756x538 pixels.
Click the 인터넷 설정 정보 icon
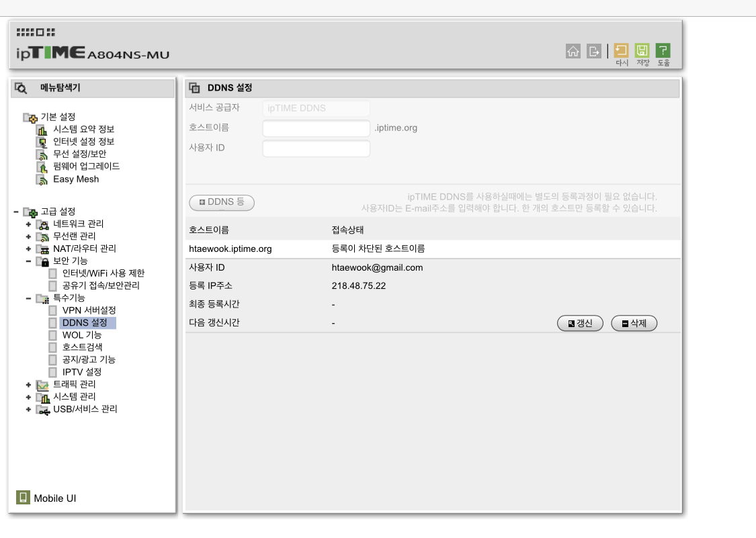[42, 142]
